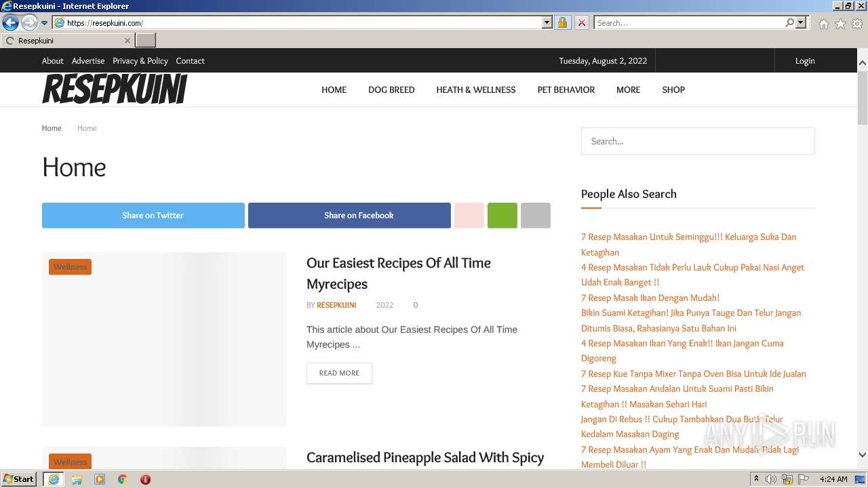Open the Favorites star icon
This screenshot has width=868, height=488.
click(840, 24)
